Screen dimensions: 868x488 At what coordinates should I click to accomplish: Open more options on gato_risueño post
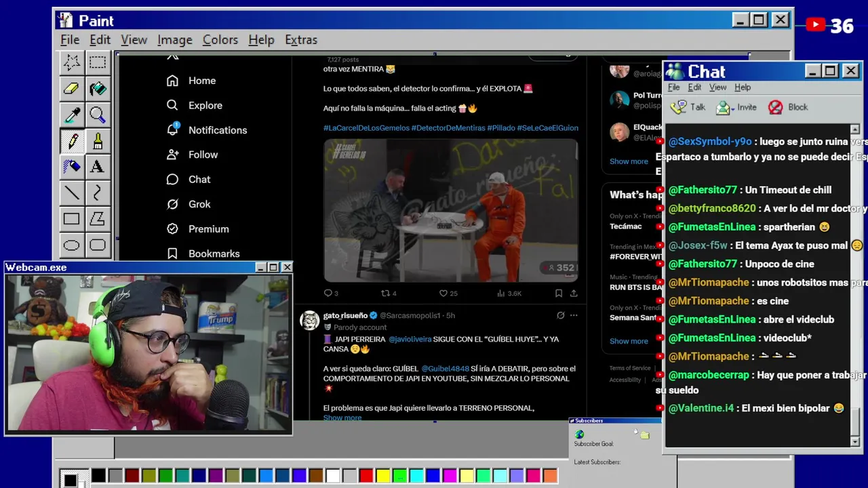[574, 315]
